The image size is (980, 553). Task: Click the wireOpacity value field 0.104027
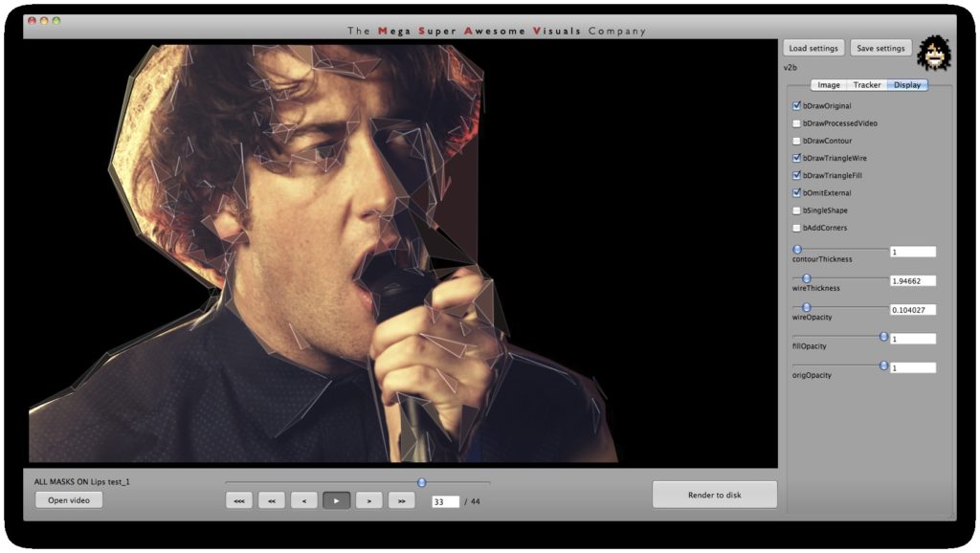pos(912,310)
